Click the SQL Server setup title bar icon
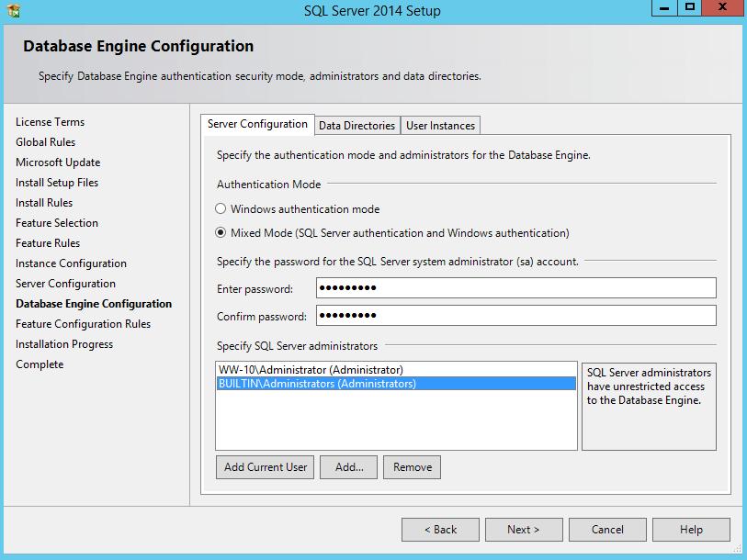This screenshot has width=747, height=560. [14, 10]
